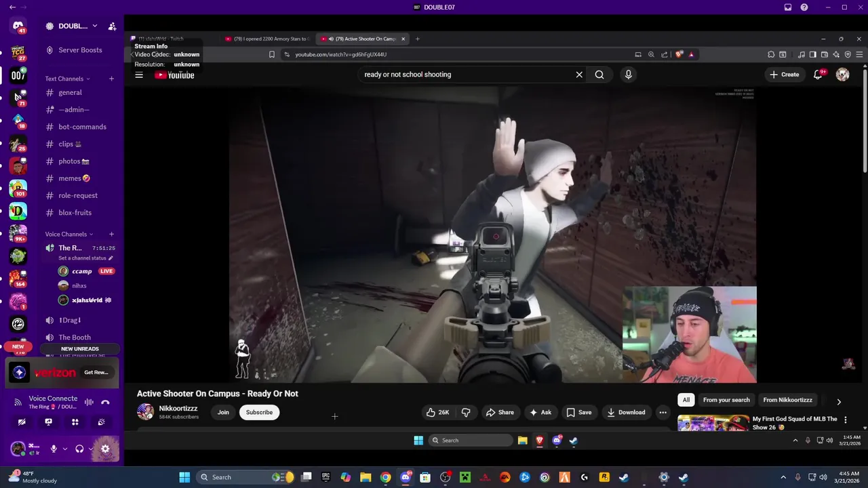Viewport: 868px width, 488px height.
Task: Show hidden icons in inner taskbar tray
Action: click(x=795, y=441)
